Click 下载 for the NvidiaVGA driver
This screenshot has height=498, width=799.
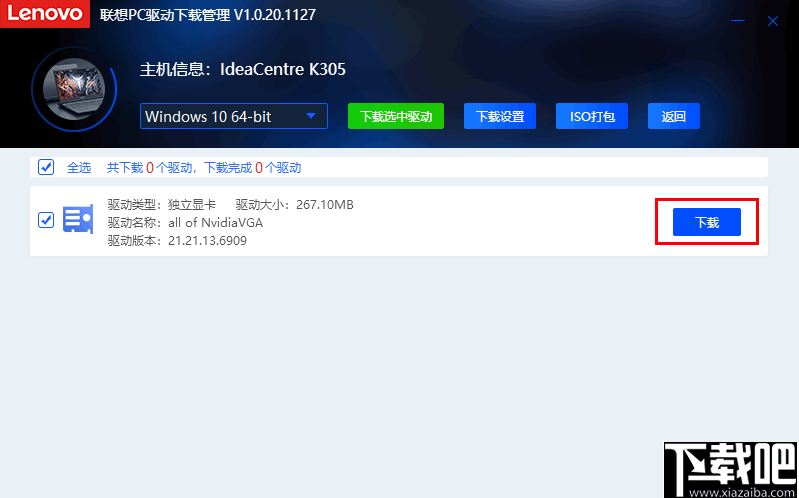(707, 222)
